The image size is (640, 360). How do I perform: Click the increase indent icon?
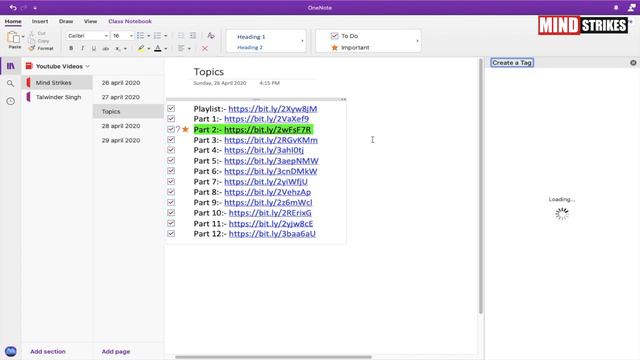pos(193,36)
